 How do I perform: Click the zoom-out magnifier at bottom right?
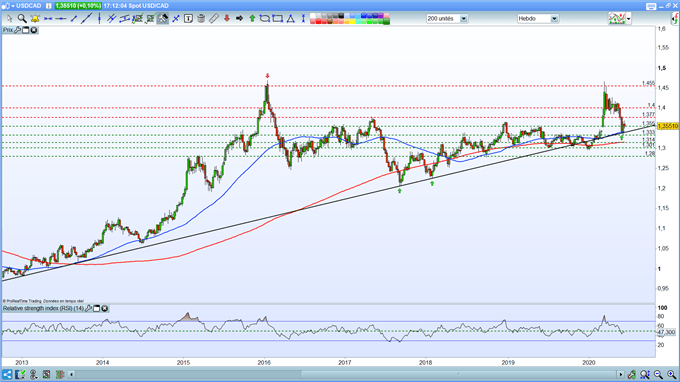tap(658, 374)
